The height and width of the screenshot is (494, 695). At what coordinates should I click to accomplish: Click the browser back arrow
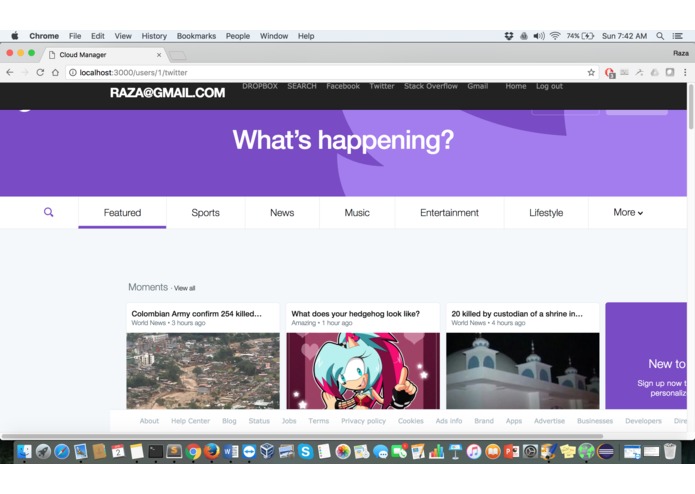[x=10, y=72]
